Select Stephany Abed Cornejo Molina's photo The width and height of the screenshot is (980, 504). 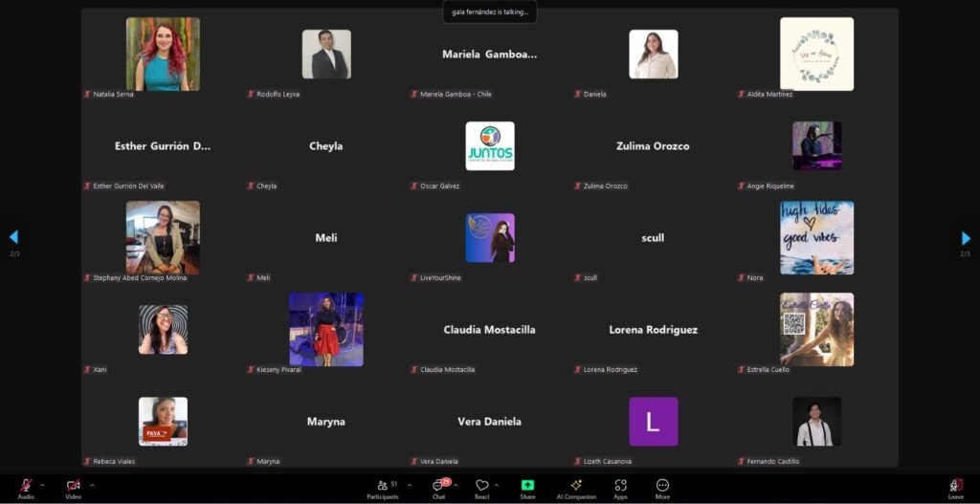pos(163,237)
